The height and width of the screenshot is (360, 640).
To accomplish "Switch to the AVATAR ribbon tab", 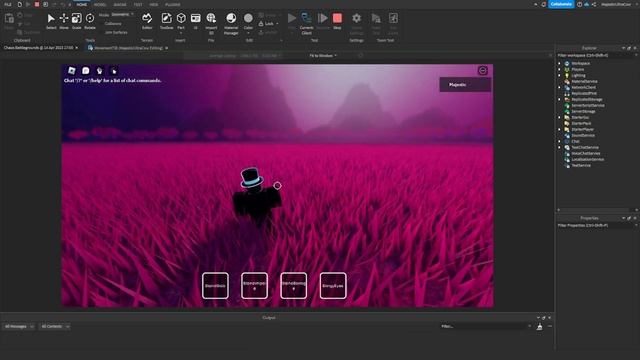I will pyautogui.click(x=120, y=4).
